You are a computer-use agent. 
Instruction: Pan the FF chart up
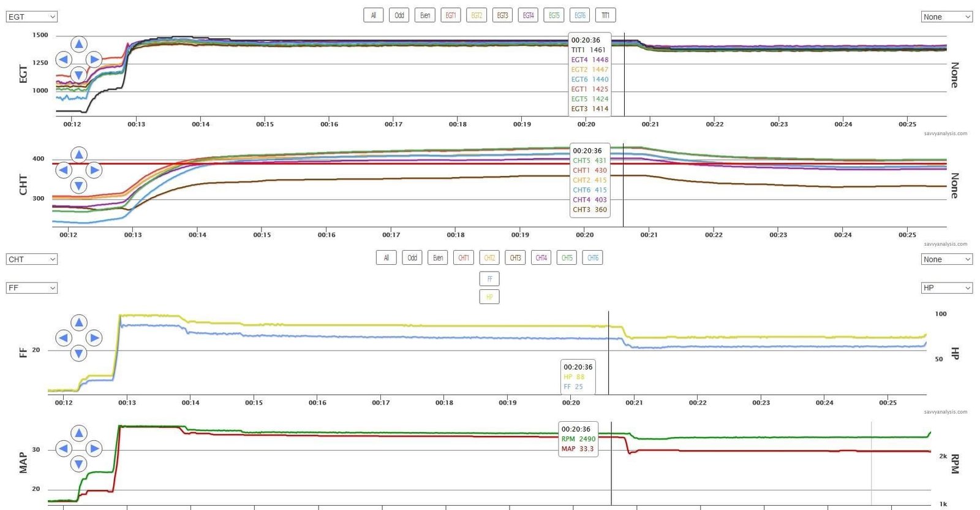coord(78,322)
